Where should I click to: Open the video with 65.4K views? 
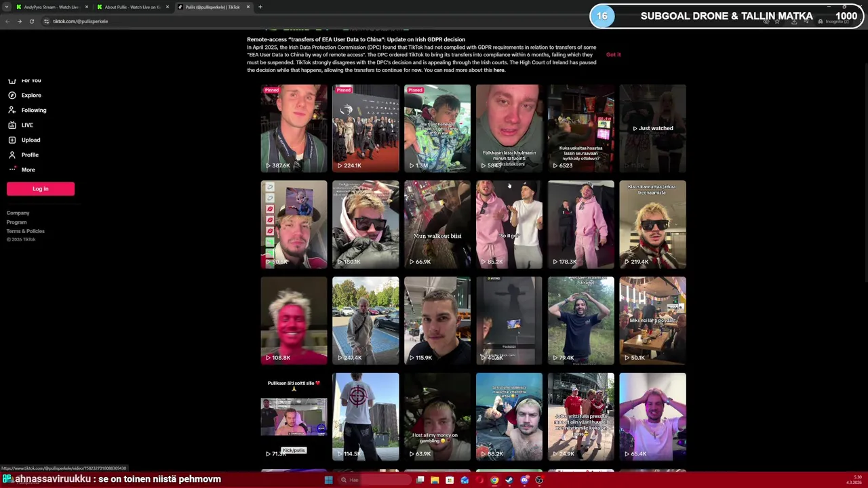tap(653, 416)
